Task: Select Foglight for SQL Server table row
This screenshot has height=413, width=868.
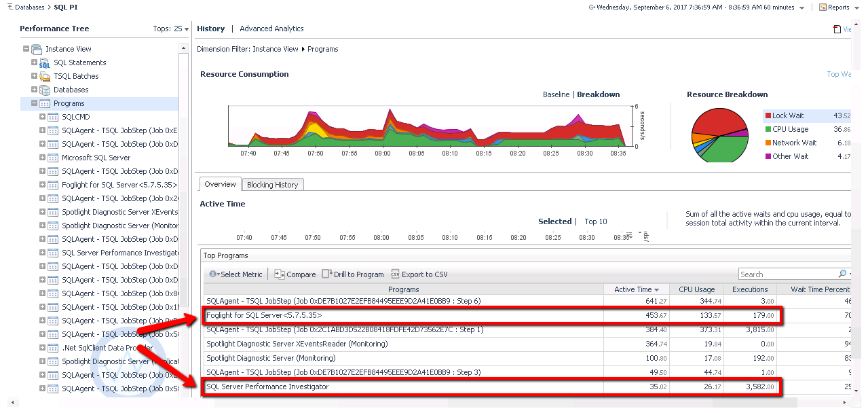Action: coord(527,315)
